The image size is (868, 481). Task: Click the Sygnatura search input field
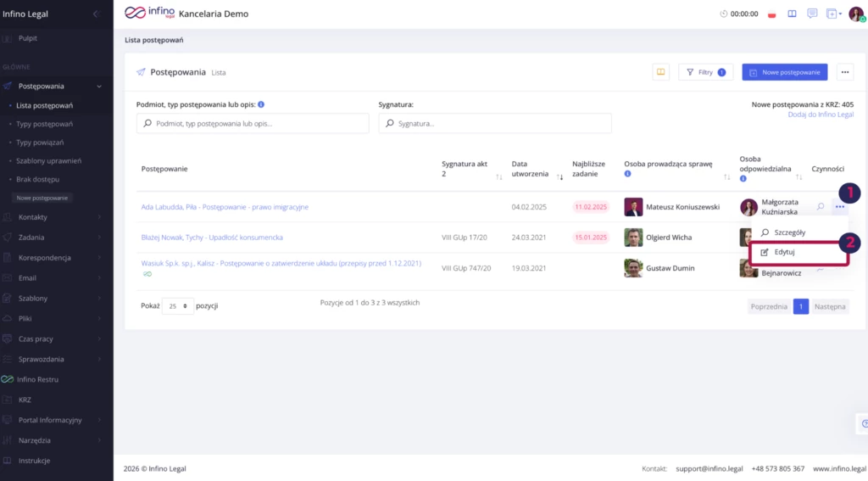click(495, 123)
